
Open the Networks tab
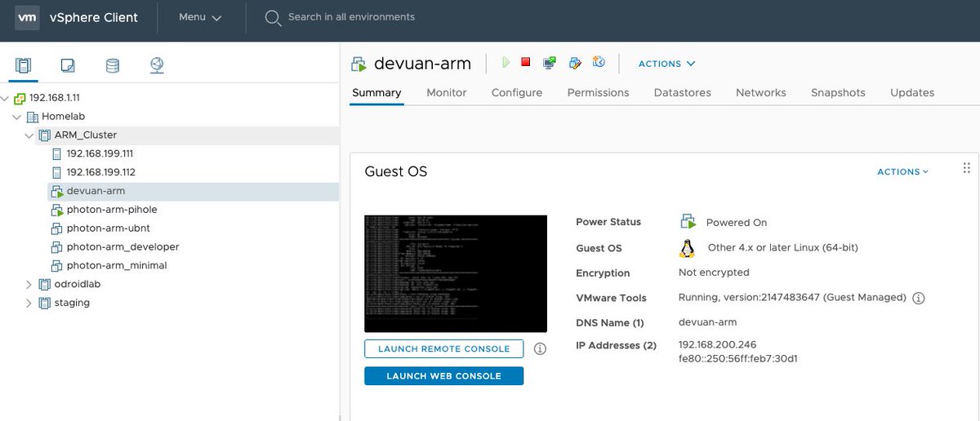click(x=761, y=92)
